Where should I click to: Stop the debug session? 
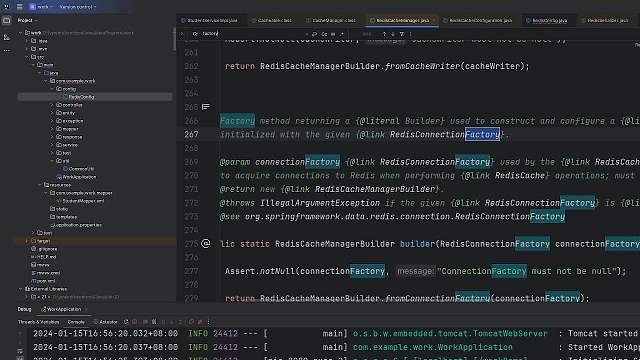tap(135, 322)
